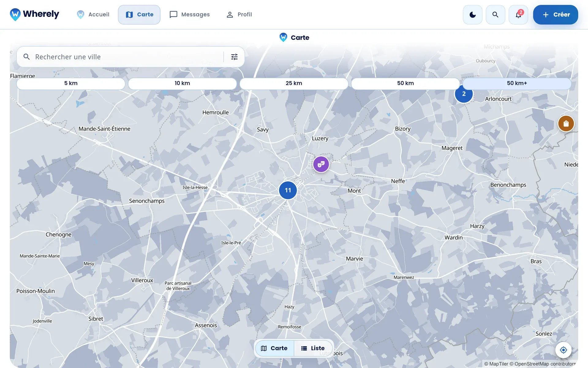Click the Sonlez map label
The height and width of the screenshot is (368, 588).
point(544,334)
